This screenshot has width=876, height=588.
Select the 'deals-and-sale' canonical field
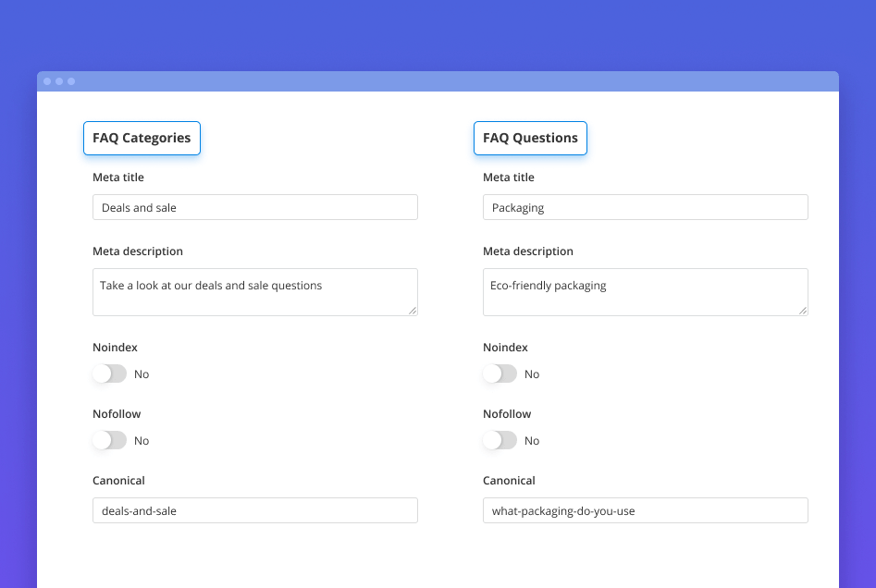[254, 510]
